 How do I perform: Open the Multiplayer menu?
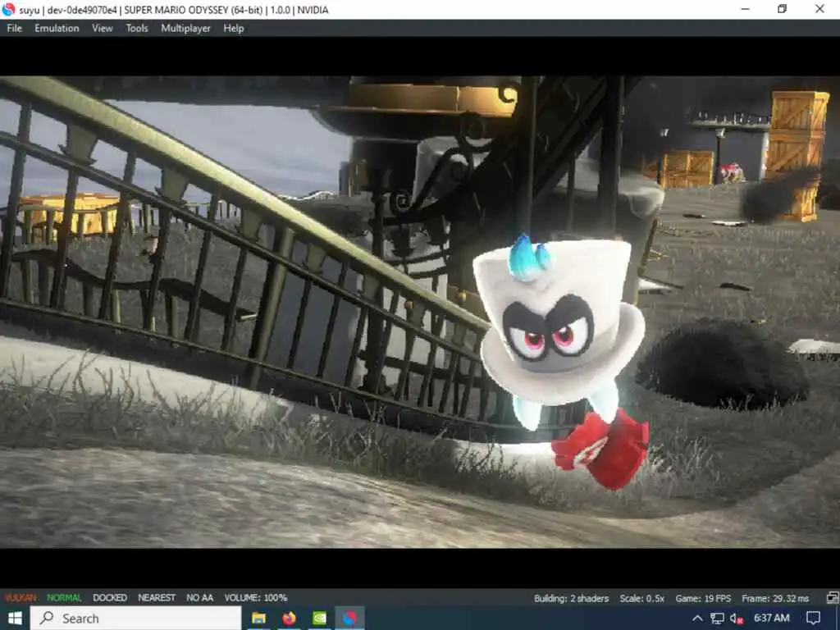click(x=185, y=29)
